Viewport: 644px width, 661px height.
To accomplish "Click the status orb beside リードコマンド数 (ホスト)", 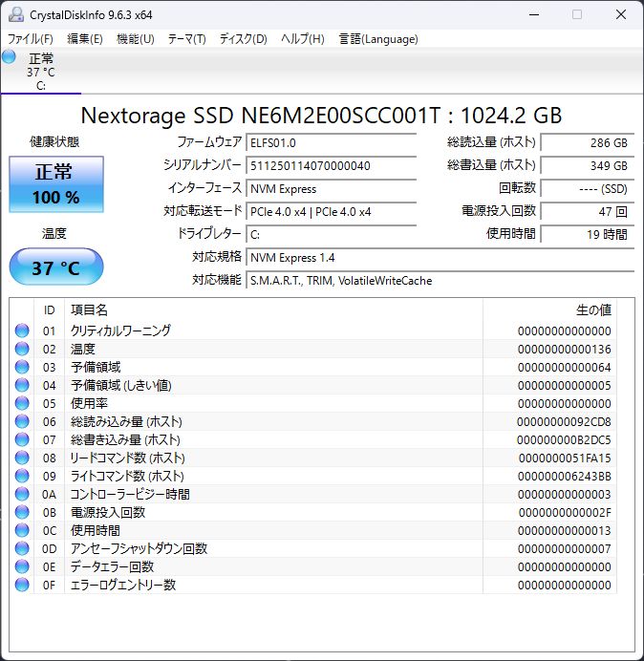I will (x=22, y=458).
